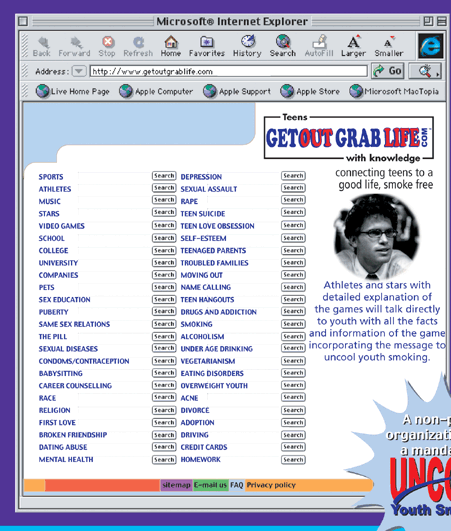Screen dimensions: 451x531
Task: Click Search button next to RELIGION
Action: [x=164, y=410]
